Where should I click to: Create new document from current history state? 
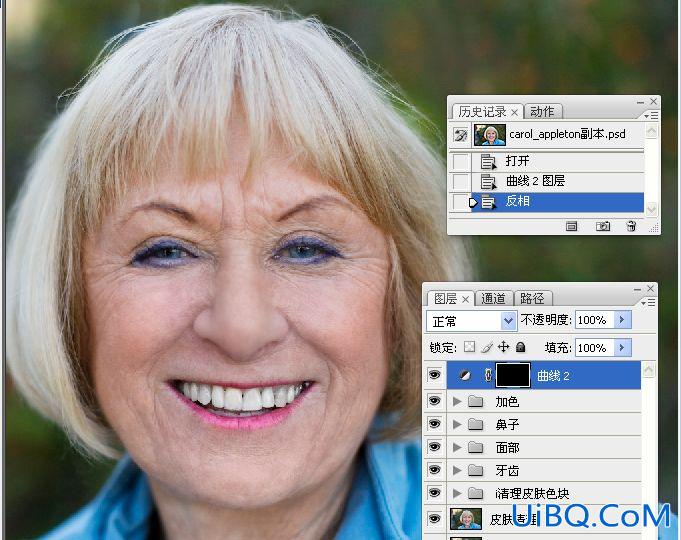572,226
